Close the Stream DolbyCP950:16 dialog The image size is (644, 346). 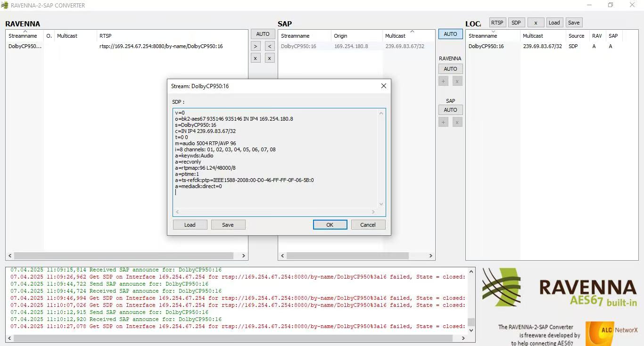tap(384, 86)
